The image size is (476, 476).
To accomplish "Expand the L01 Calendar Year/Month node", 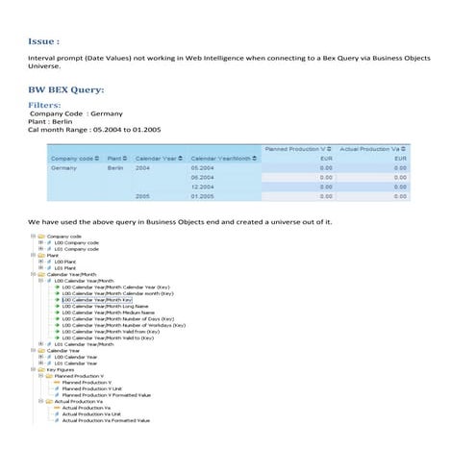I will 40,344.
